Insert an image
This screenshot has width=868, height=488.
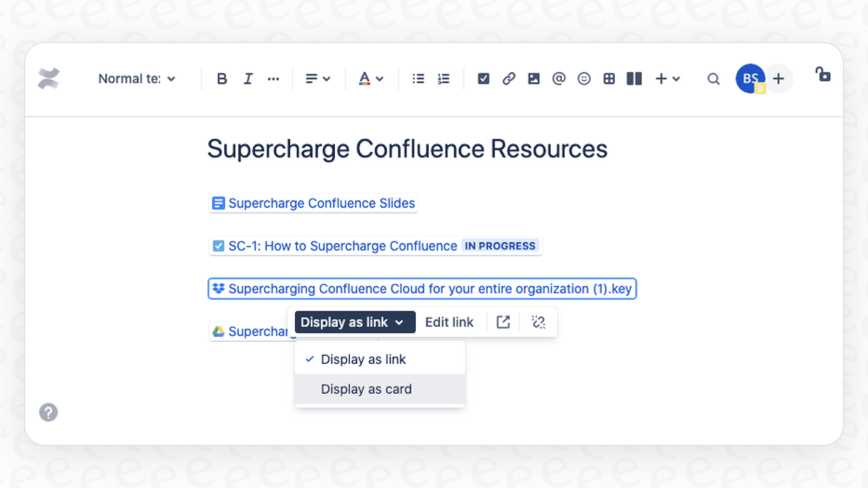pos(534,78)
